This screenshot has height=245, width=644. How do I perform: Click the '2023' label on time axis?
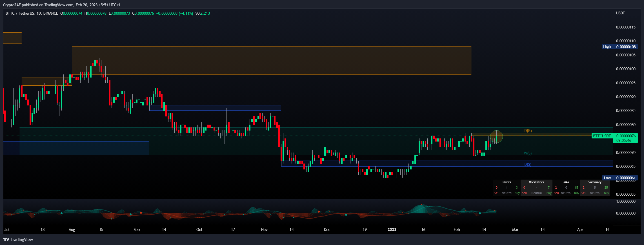(392, 229)
